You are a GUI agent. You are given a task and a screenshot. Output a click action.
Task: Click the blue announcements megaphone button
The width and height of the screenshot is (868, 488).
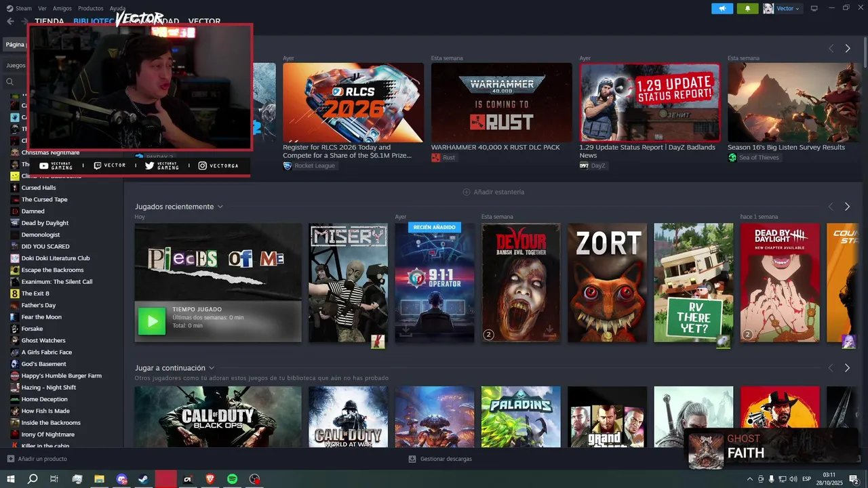(722, 8)
